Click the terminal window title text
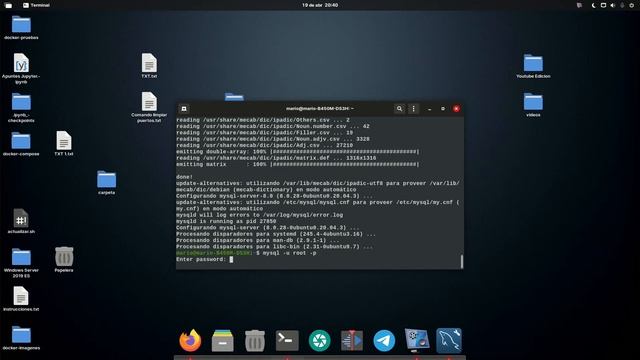This screenshot has height=360, width=640. tap(320, 109)
